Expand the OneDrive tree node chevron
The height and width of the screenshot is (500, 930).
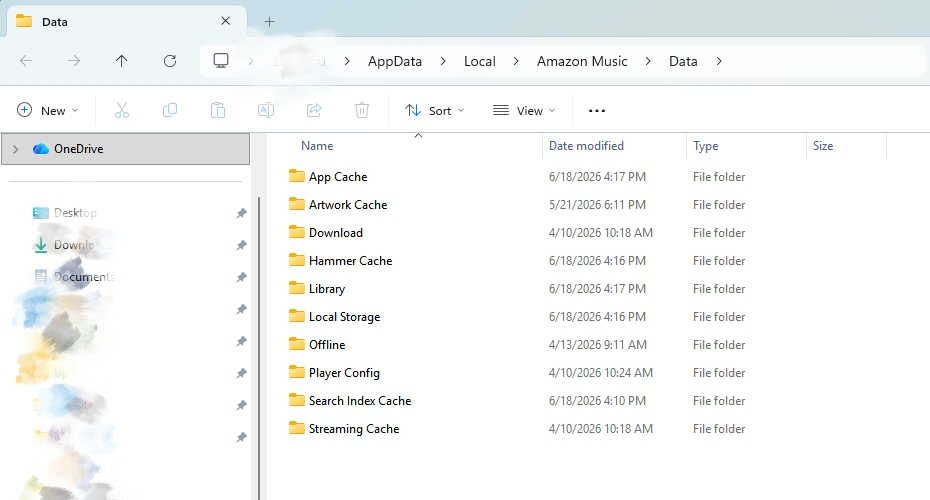point(15,149)
